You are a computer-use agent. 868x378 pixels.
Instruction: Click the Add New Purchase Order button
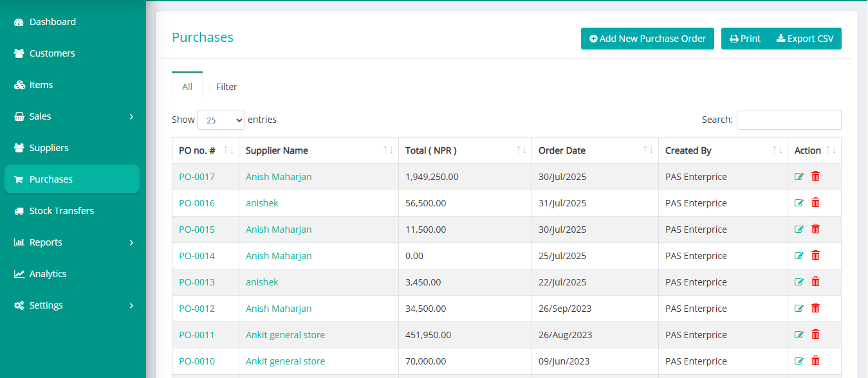tap(647, 39)
